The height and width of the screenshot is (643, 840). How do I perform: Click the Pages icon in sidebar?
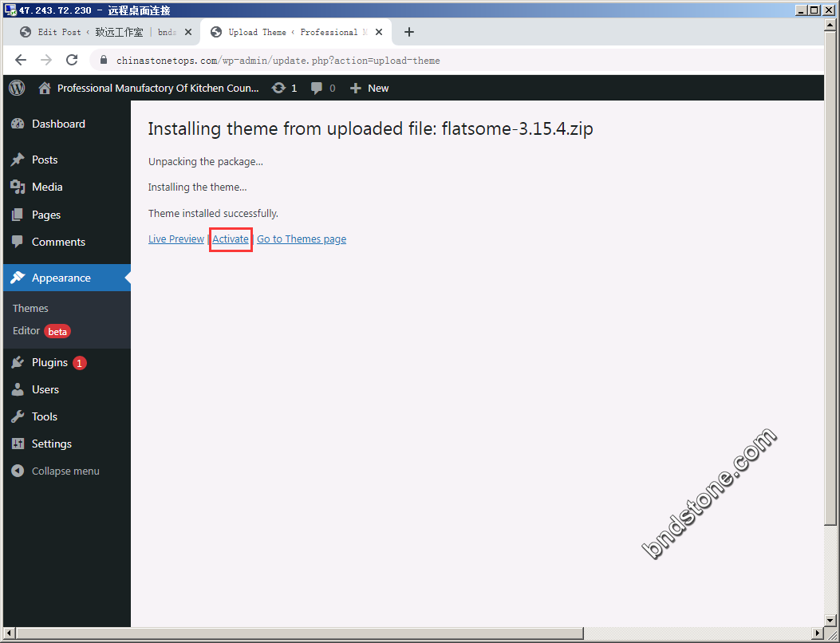[x=18, y=215]
